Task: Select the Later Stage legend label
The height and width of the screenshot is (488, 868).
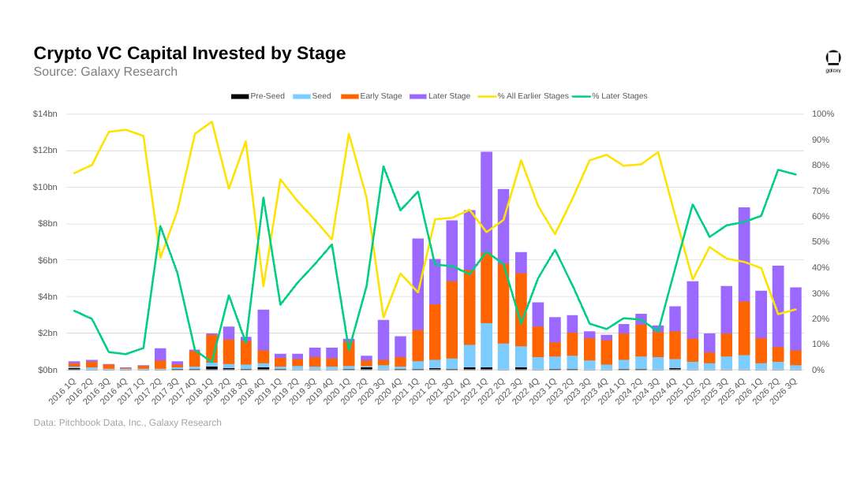Action: pos(449,95)
